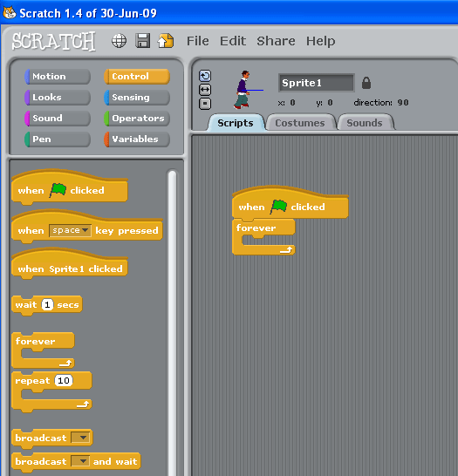The width and height of the screenshot is (458, 476).
Task: Click the script's 'when flag clicked' hat block
Action: pyautogui.click(x=290, y=203)
